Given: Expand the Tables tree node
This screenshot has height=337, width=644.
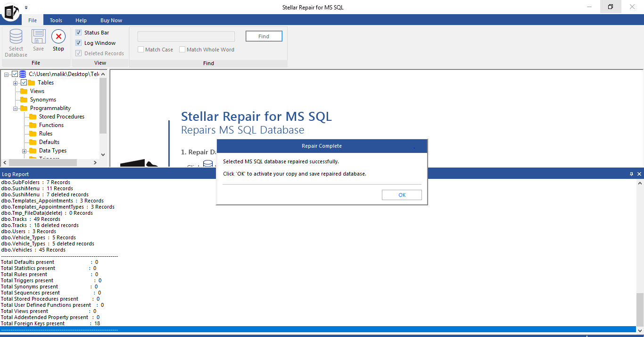Looking at the screenshot, I should [16, 83].
